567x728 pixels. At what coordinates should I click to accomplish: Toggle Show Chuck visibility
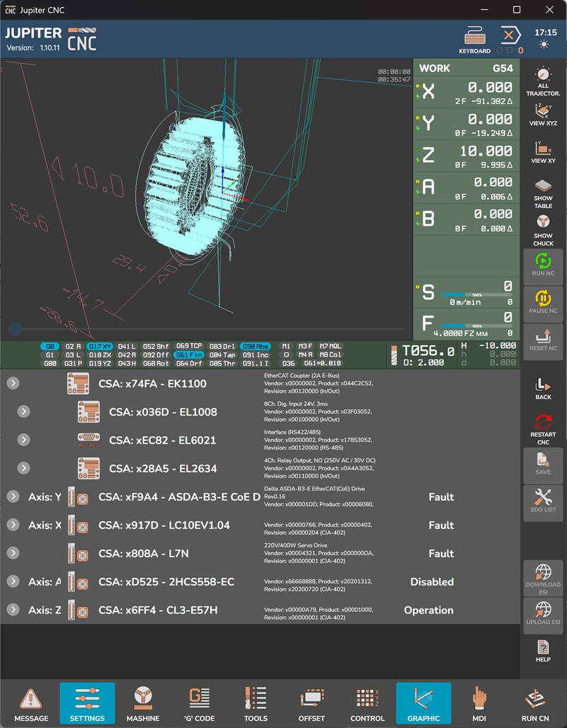[x=543, y=230]
